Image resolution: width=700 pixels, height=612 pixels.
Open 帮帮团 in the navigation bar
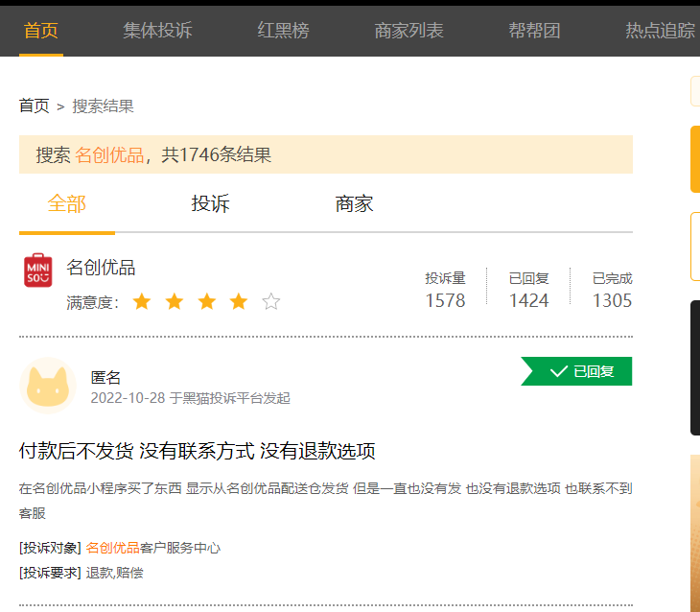(x=534, y=30)
